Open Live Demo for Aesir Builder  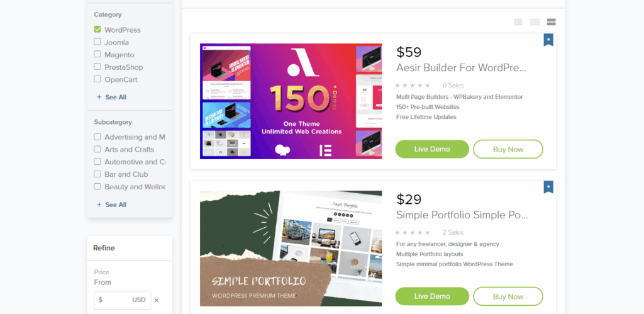(432, 149)
